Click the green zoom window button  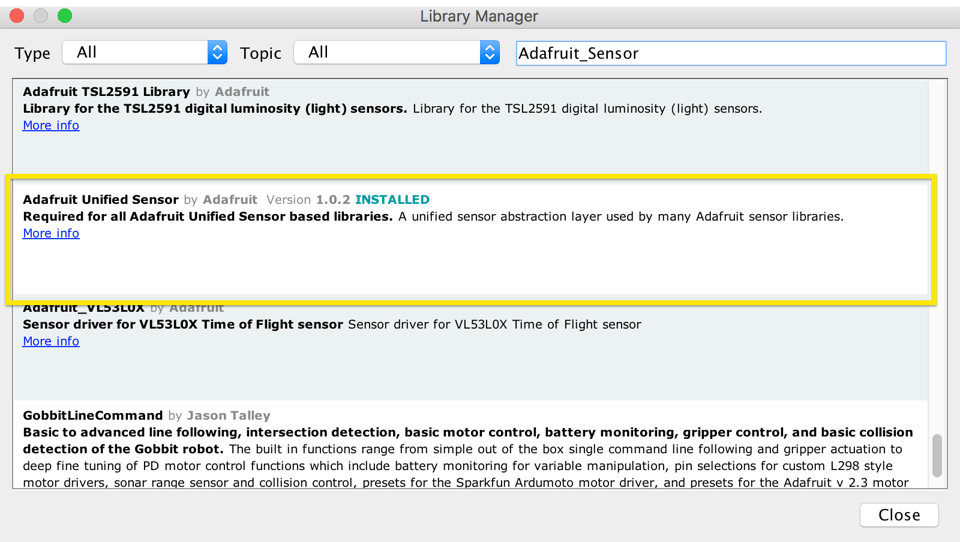tap(64, 16)
